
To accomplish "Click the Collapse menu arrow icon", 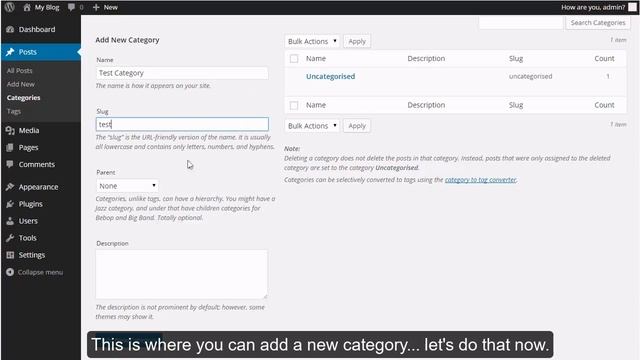I will point(10,272).
